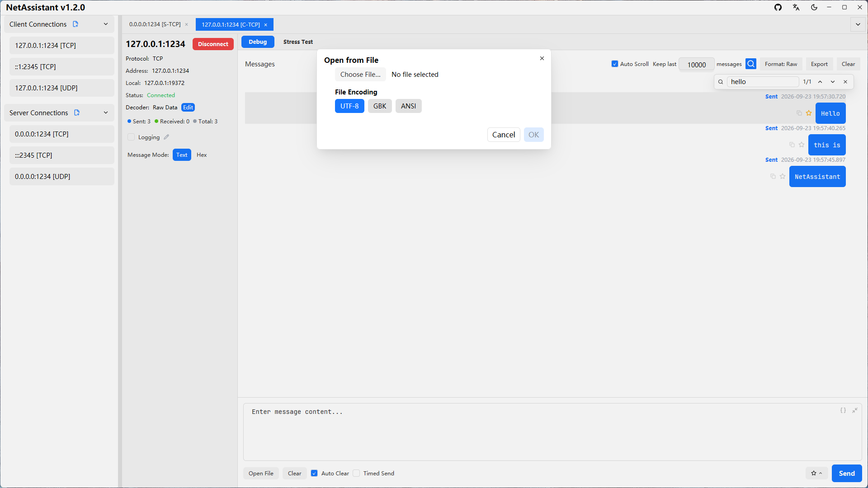Close the message search bar
The image size is (868, 488).
pos(845,82)
